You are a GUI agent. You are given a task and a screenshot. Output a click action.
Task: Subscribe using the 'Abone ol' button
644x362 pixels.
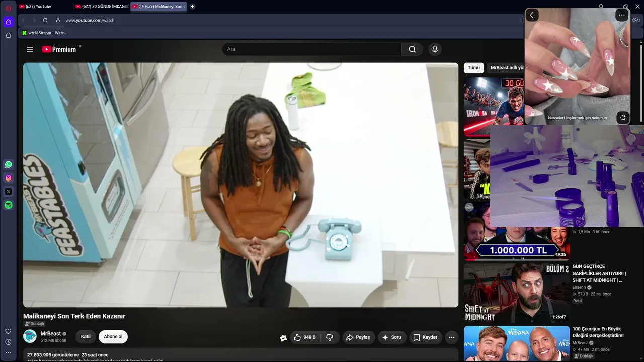[113, 337]
